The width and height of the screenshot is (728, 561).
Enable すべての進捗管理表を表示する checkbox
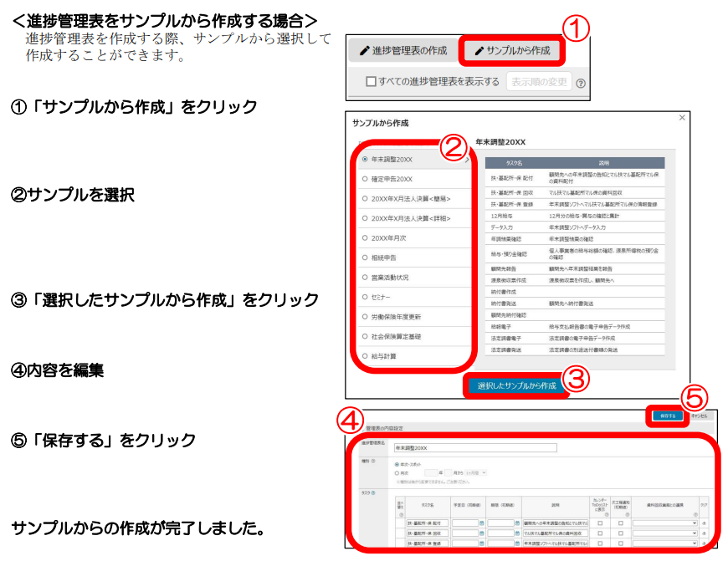372,82
